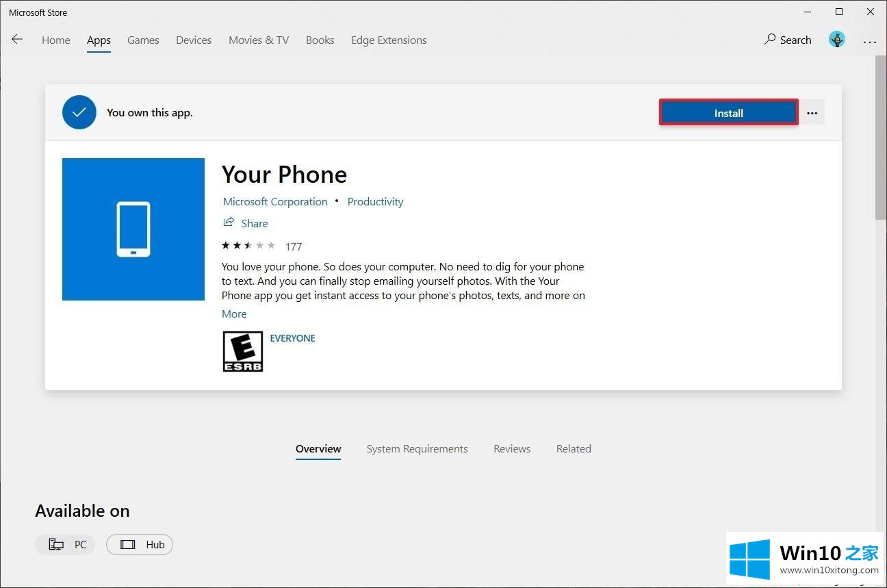Click the star rating display
Screen dimensions: 887x588
(x=248, y=245)
